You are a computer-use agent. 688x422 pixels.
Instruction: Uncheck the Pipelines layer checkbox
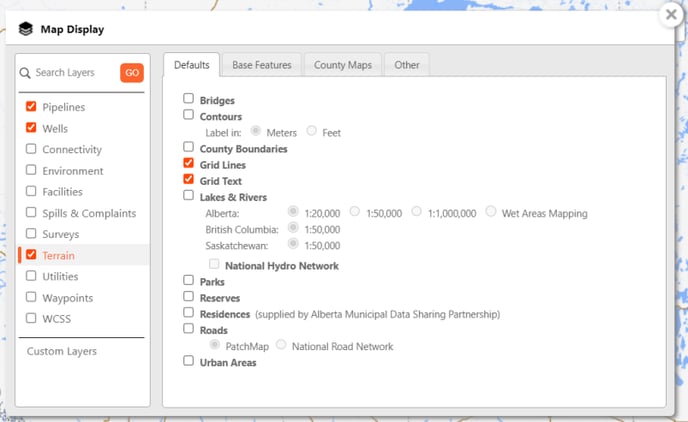[x=32, y=107]
